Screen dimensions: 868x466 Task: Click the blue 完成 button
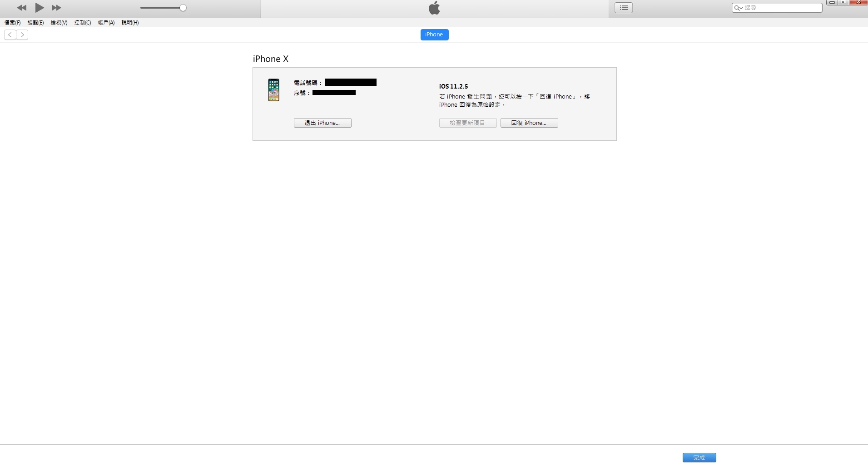pyautogui.click(x=699, y=458)
